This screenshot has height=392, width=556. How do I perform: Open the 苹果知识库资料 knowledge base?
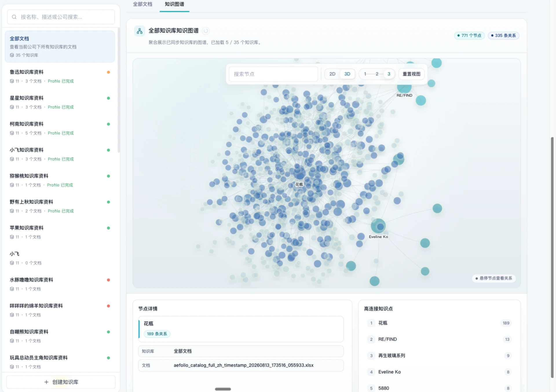60,232
